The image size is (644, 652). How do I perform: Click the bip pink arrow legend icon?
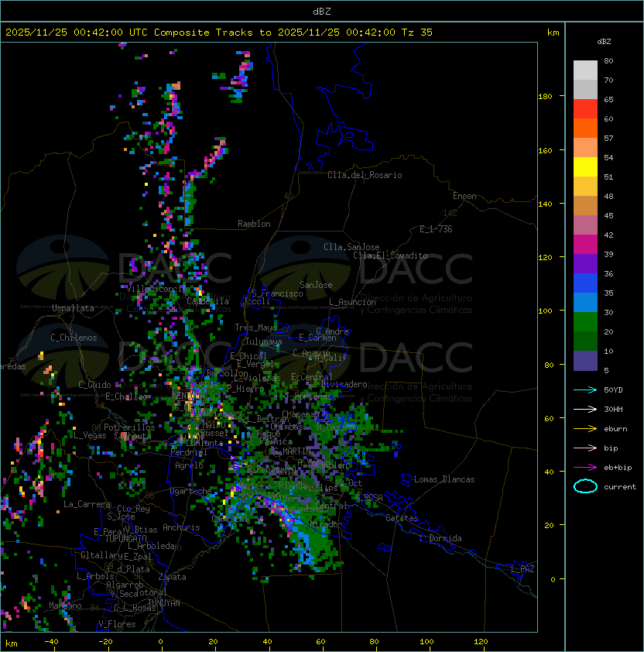tap(585, 448)
